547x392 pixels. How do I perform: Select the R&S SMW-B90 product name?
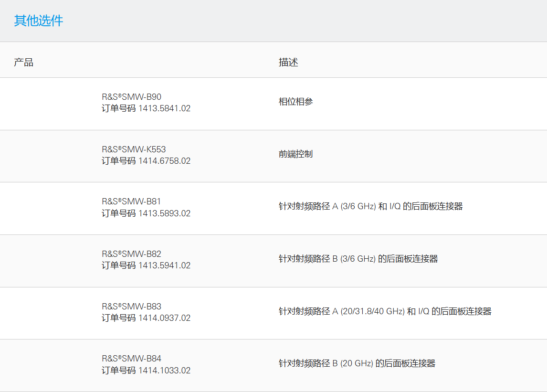(131, 97)
